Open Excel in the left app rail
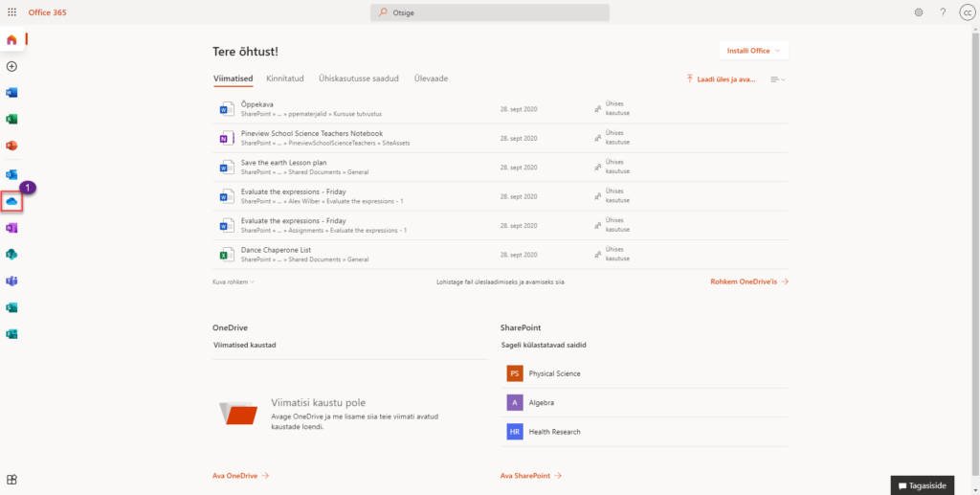Screen dimensions: 980x495 pyautogui.click(x=12, y=120)
